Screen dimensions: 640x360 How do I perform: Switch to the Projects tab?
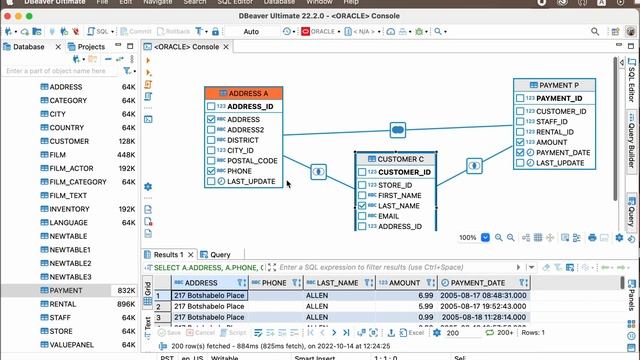pyautogui.click(x=87, y=47)
